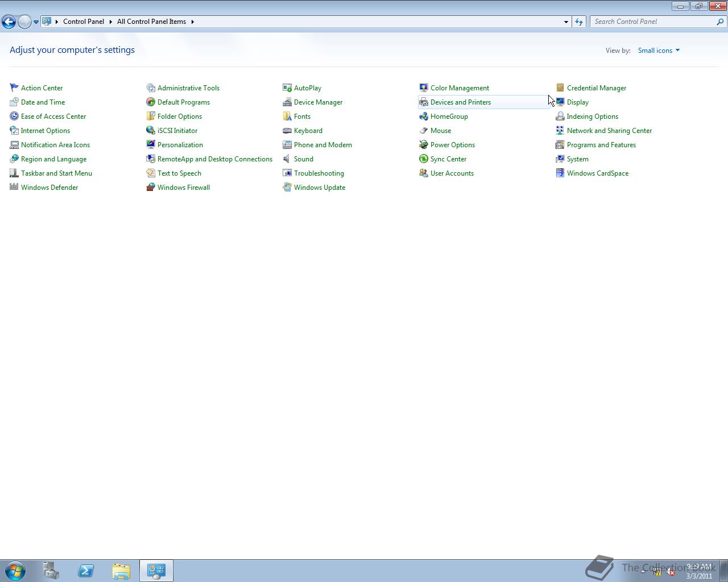Image resolution: width=728 pixels, height=582 pixels.
Task: Open Programs and Features link
Action: pyautogui.click(x=601, y=145)
